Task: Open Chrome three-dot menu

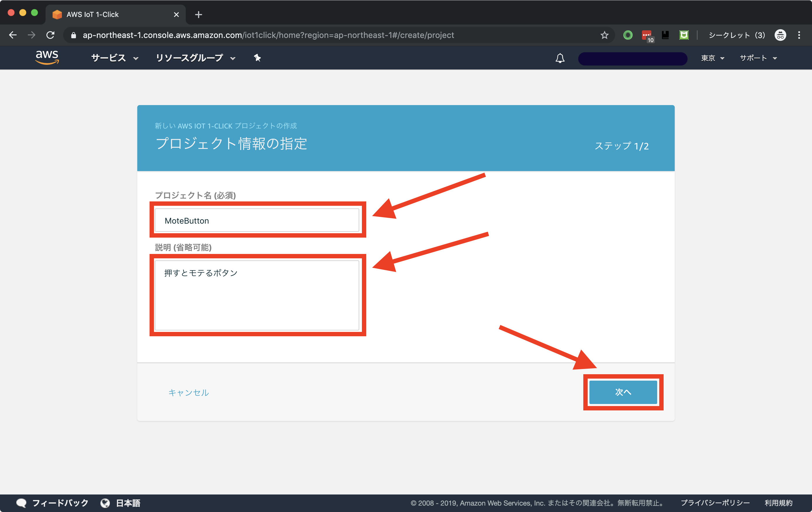Action: [x=799, y=35]
